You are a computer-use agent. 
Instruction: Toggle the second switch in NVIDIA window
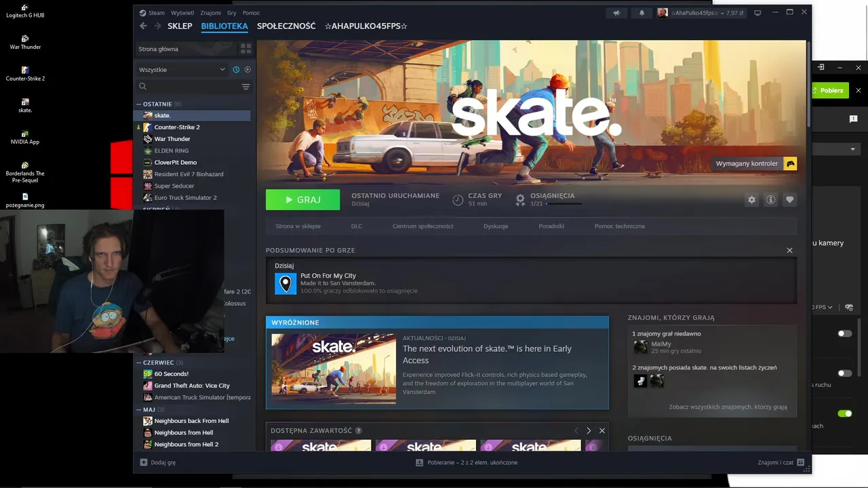click(844, 373)
